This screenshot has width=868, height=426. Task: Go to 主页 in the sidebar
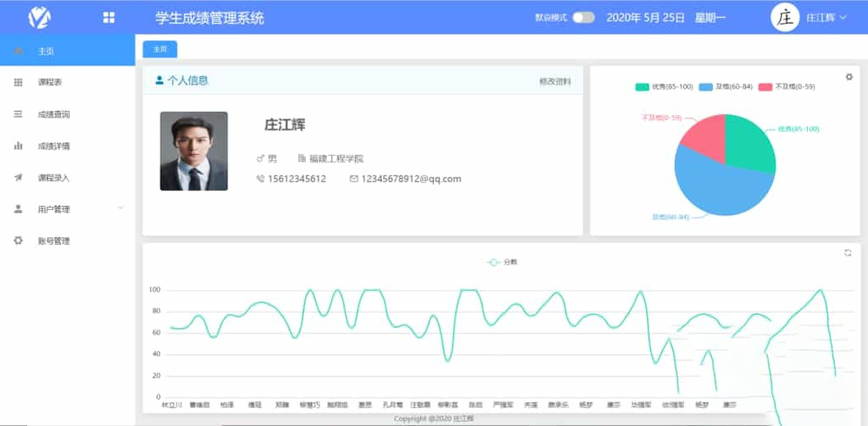tap(68, 50)
